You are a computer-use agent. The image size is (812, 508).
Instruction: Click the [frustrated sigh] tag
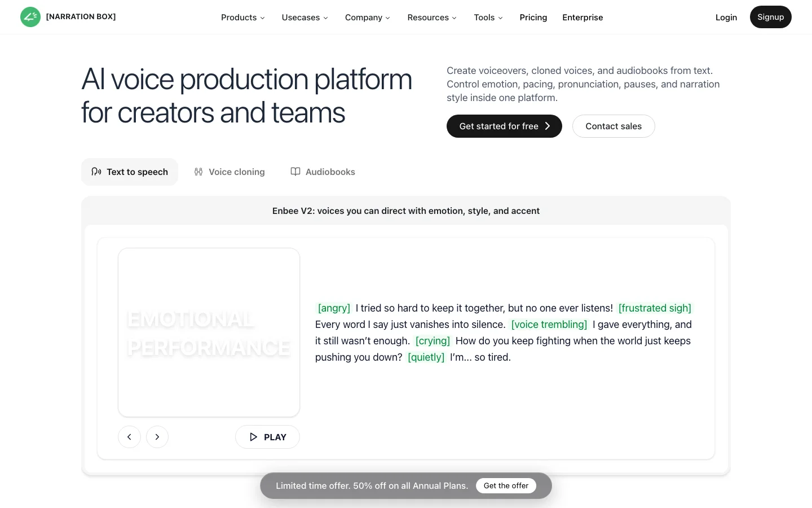pos(655,308)
